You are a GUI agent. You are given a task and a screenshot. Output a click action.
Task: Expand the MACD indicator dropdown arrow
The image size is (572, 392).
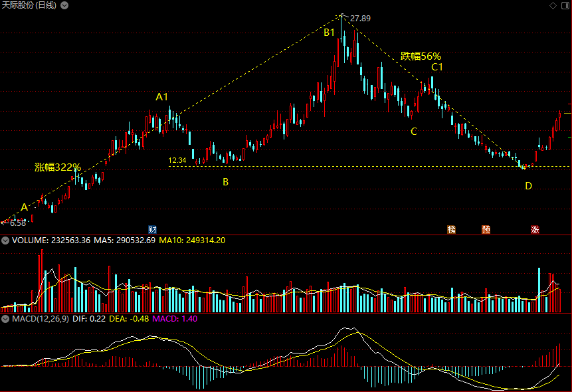coord(5,319)
